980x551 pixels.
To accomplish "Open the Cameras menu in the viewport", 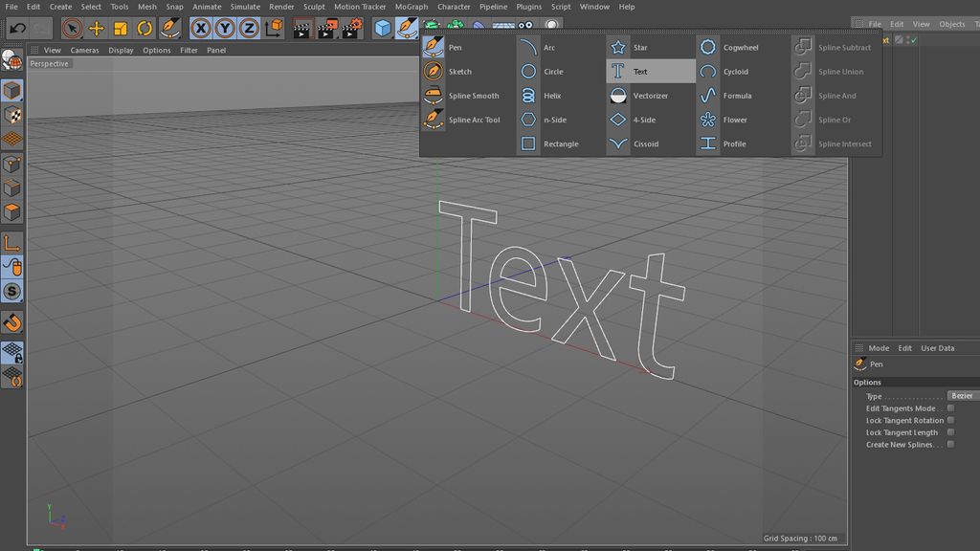I will [84, 50].
